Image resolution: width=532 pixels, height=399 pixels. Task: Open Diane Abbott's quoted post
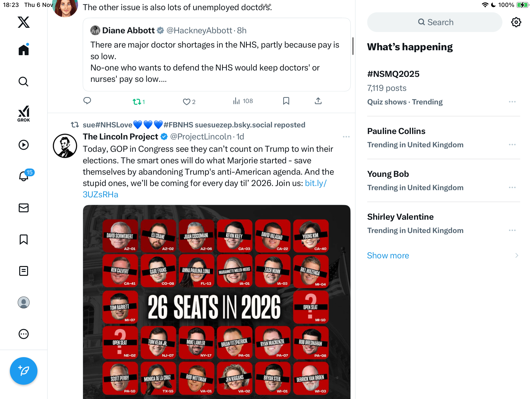click(x=216, y=54)
